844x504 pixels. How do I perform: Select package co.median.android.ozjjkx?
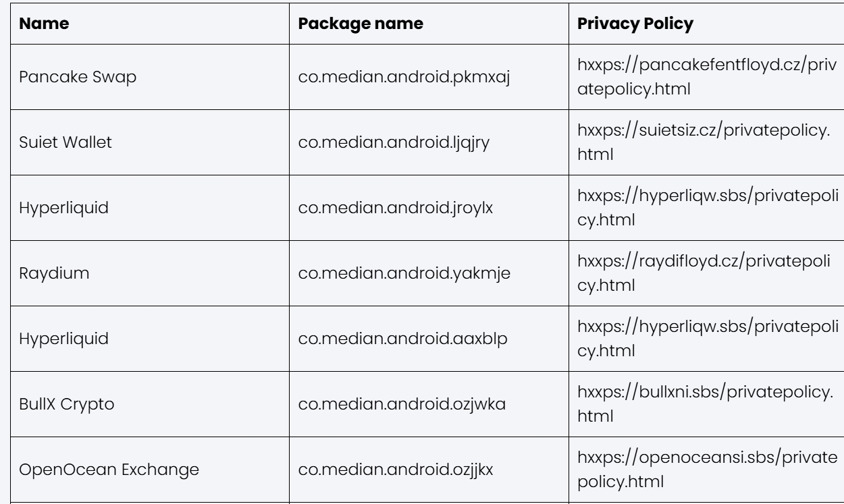[x=396, y=468]
